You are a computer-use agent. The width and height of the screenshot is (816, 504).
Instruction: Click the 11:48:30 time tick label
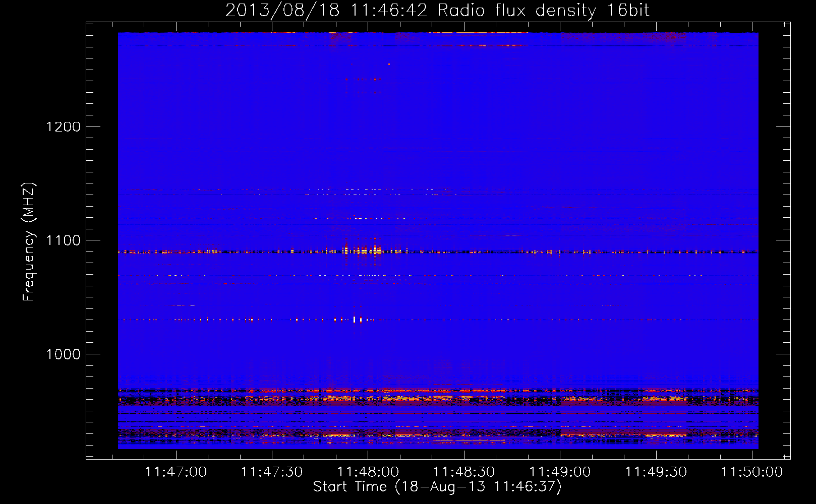click(x=464, y=472)
